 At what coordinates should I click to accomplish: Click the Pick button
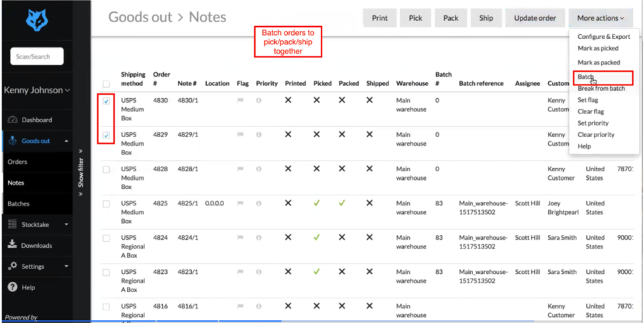(416, 18)
